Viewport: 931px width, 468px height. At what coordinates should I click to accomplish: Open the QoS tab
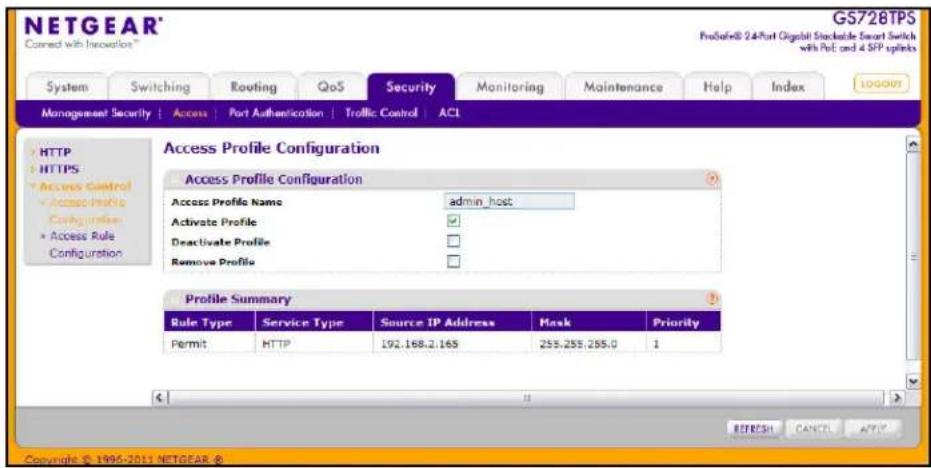point(331,87)
